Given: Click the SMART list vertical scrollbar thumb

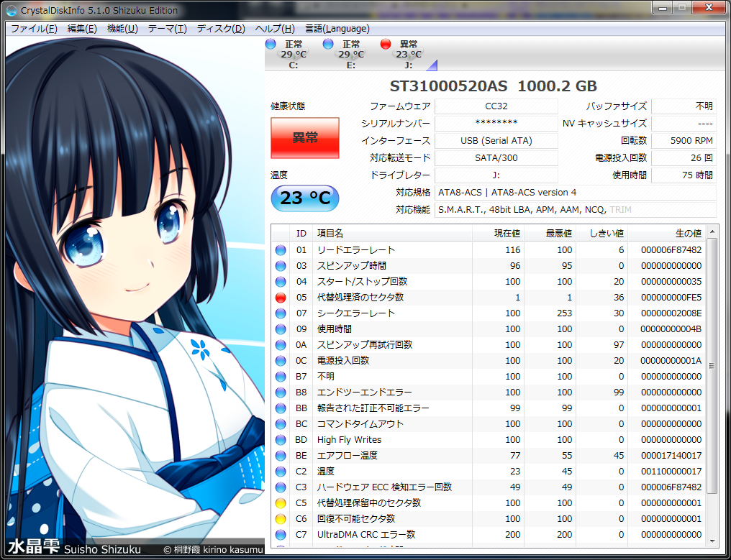Looking at the screenshot, I should tap(712, 366).
